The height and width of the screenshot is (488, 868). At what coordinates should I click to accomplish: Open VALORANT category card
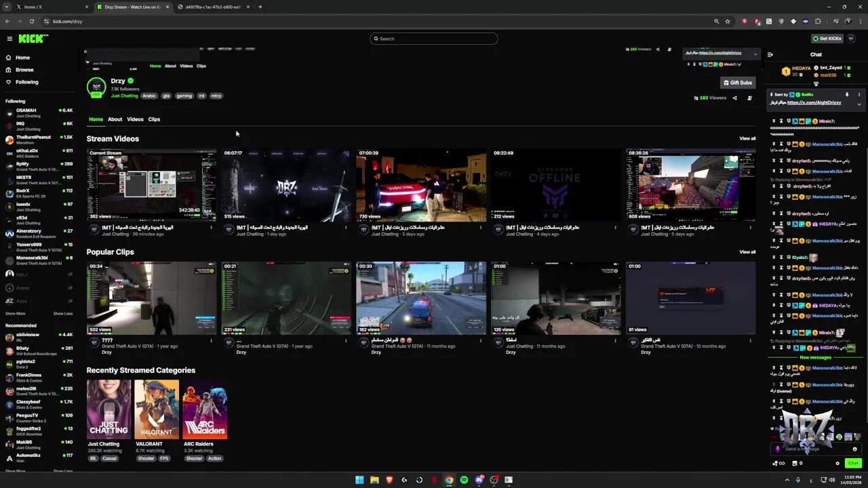[157, 409]
